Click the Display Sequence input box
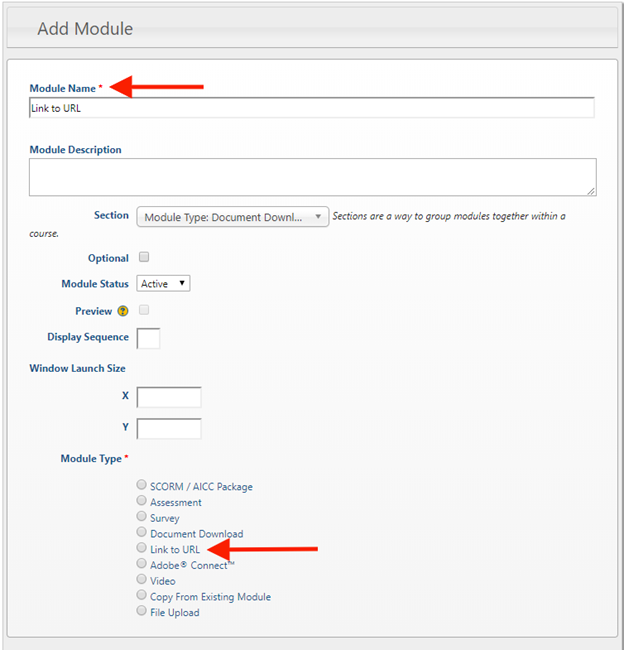 [148, 338]
